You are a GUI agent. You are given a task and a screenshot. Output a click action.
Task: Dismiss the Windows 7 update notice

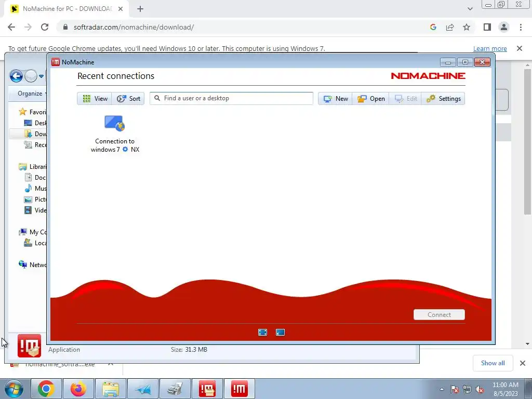520,48
